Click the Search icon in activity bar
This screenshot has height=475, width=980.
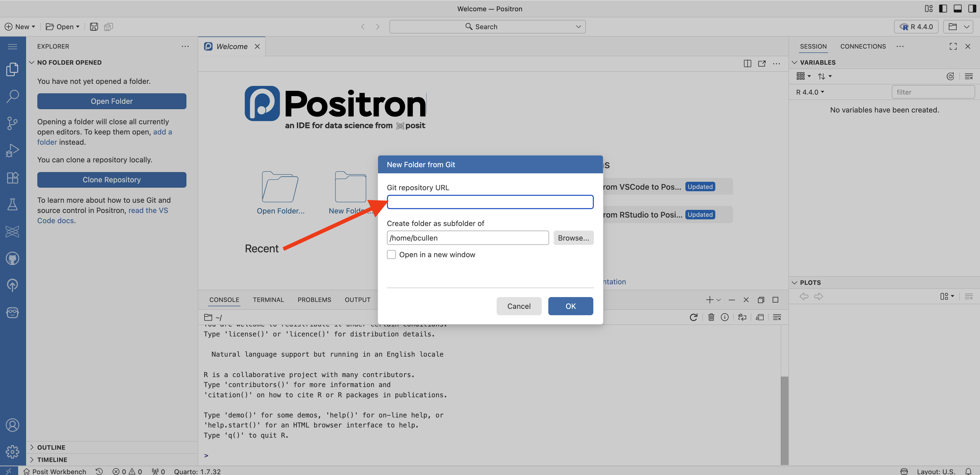(12, 96)
